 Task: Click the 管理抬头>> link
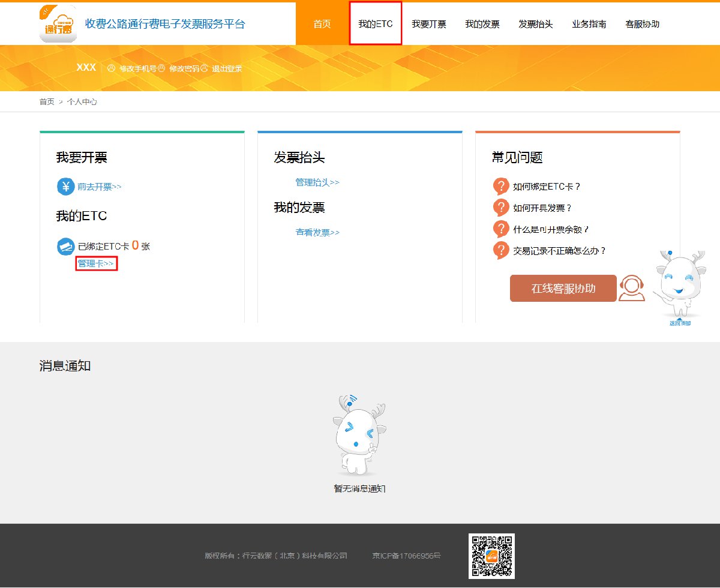(x=317, y=182)
